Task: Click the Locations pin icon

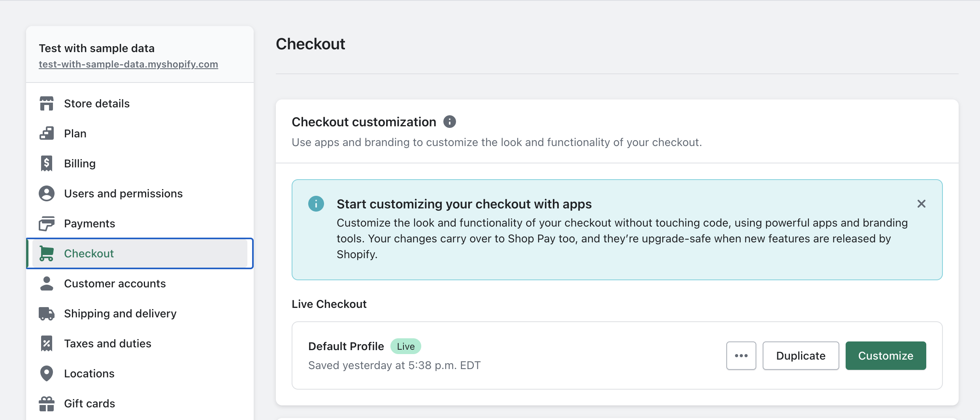Action: click(x=47, y=373)
